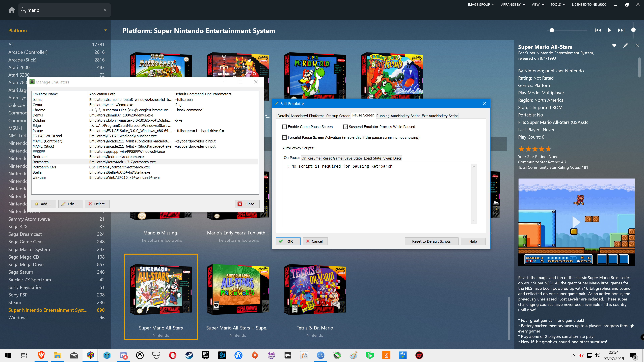Open Exit AutoHotkey Script tab

(440, 116)
